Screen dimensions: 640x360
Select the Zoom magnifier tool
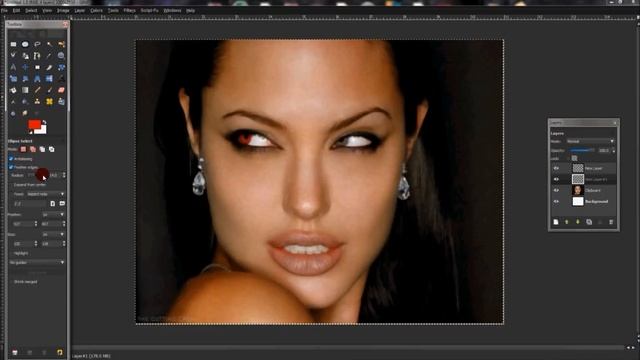click(61, 56)
